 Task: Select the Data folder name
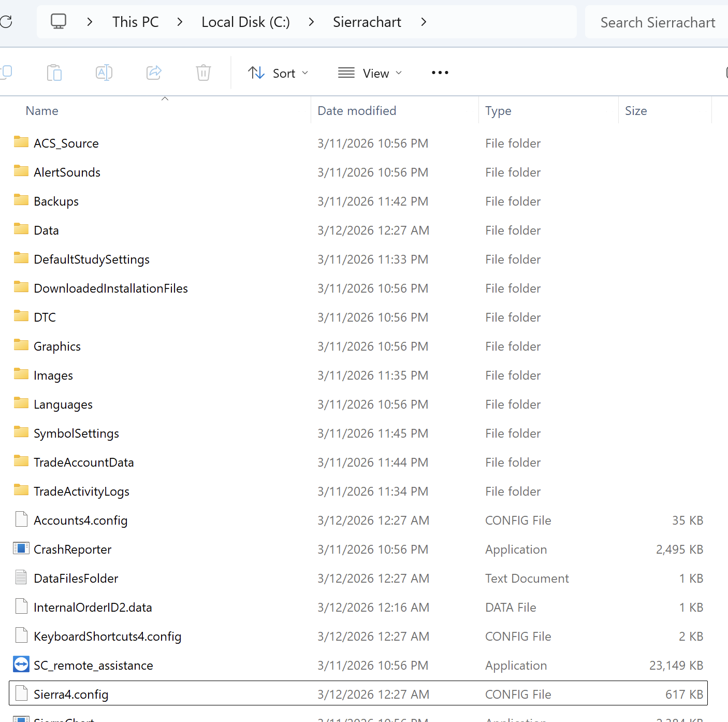pyautogui.click(x=47, y=230)
